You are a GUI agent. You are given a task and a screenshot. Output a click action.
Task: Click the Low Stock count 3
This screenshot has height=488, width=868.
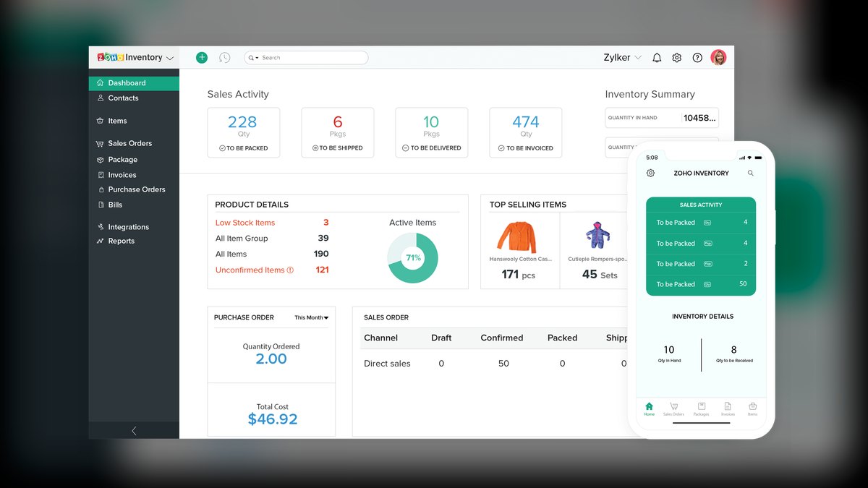click(x=325, y=223)
